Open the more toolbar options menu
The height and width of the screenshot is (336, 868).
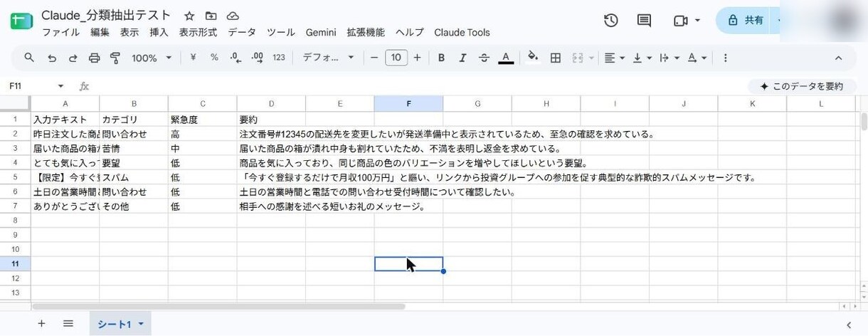(725, 58)
